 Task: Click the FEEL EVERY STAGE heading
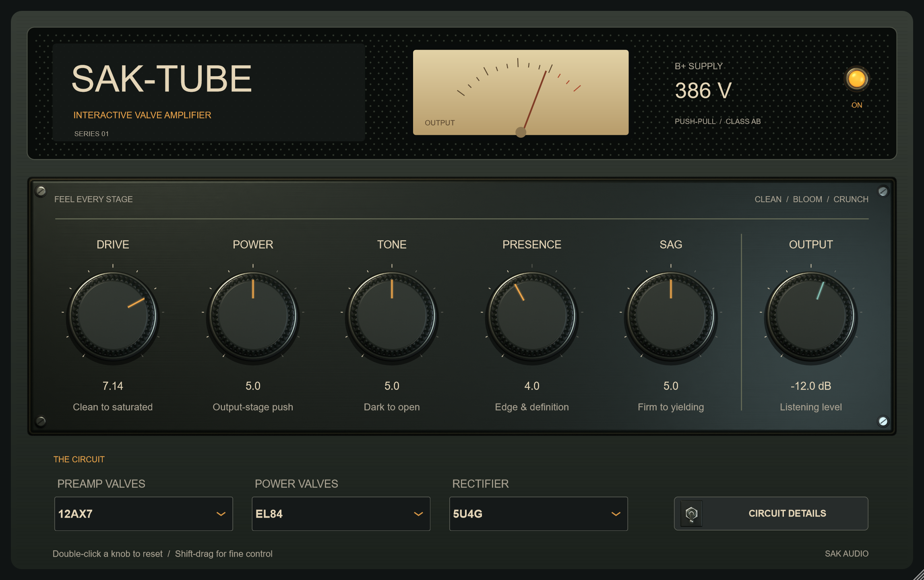click(x=93, y=199)
